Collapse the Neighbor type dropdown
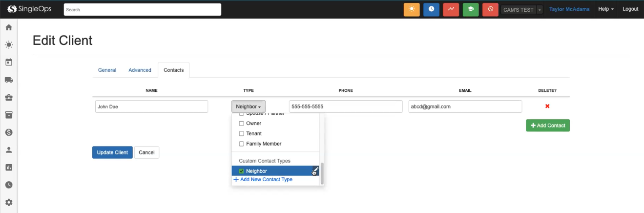 click(249, 106)
